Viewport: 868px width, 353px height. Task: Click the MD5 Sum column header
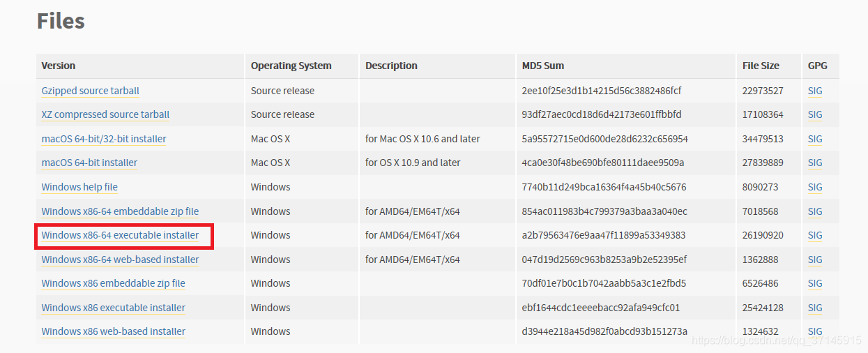[x=543, y=66]
